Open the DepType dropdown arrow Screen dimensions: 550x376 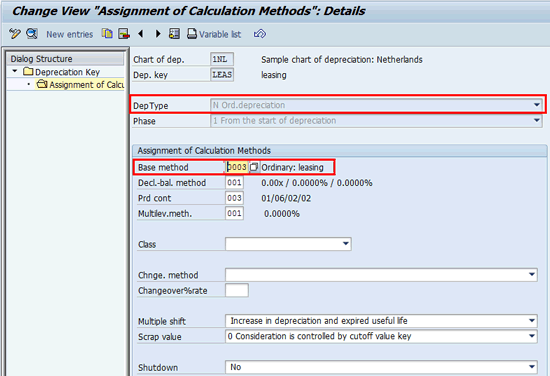tap(537, 105)
